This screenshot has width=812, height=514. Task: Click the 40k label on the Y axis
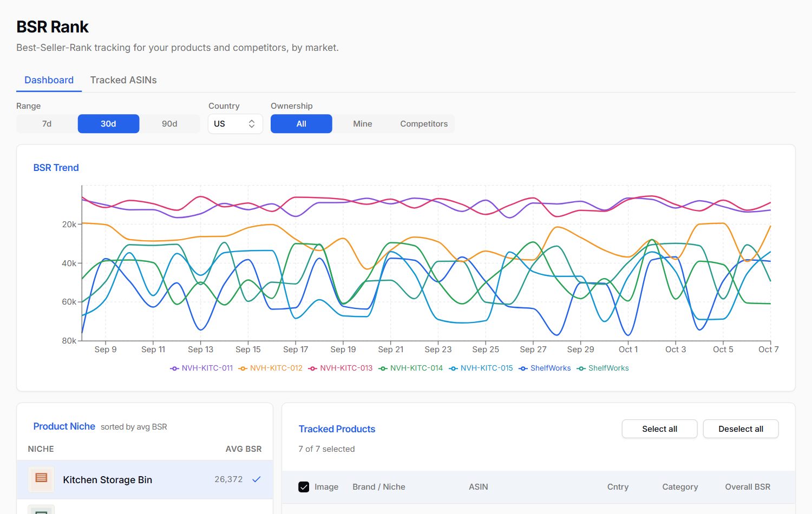tap(69, 263)
